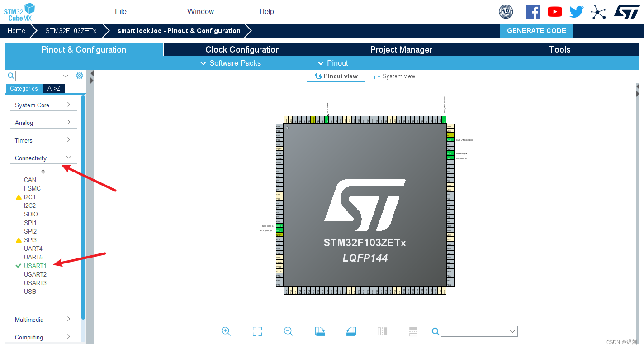Go to Home via the breadcrumb link
This screenshot has width=644, height=349.
16,30
